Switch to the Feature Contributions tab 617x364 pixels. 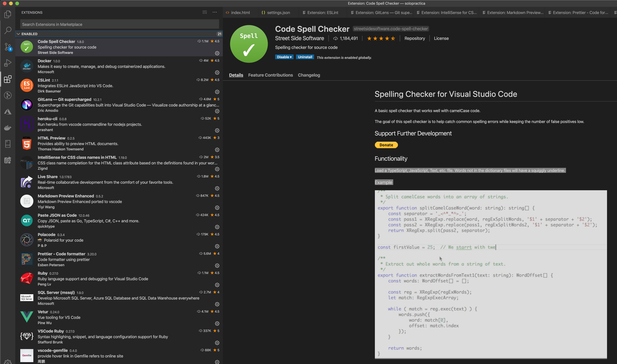(x=270, y=75)
